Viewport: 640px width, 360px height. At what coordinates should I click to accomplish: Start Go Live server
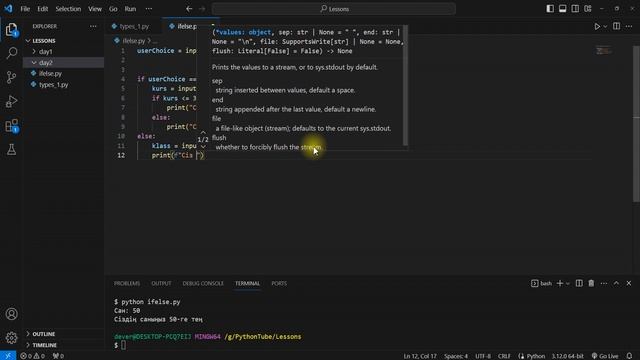[605, 356]
